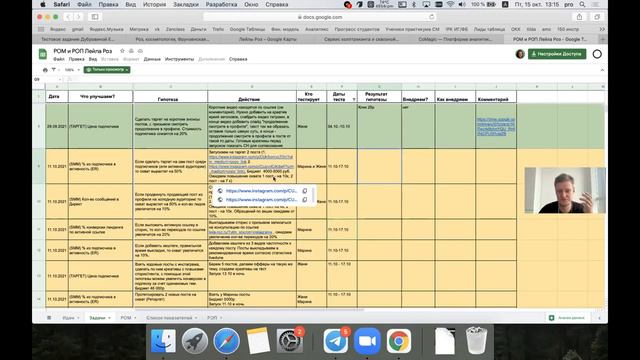Copy the first Instagram link in popup
Screen dimensions: 640x360
point(304,191)
